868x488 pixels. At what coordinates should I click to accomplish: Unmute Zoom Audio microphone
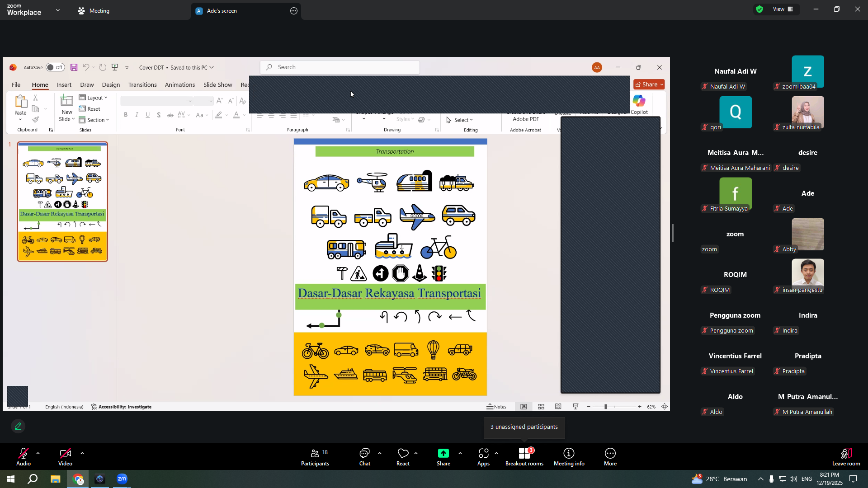(x=24, y=457)
